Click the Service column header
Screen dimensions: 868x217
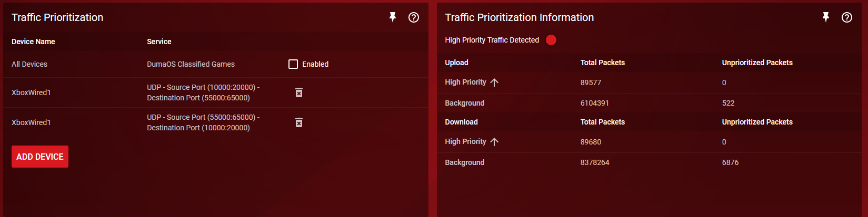[159, 42]
